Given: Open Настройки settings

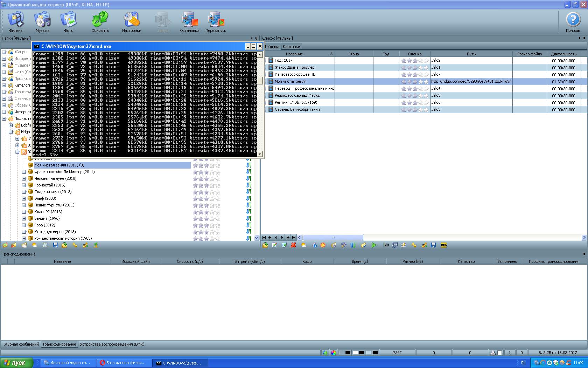Looking at the screenshot, I should (x=132, y=22).
